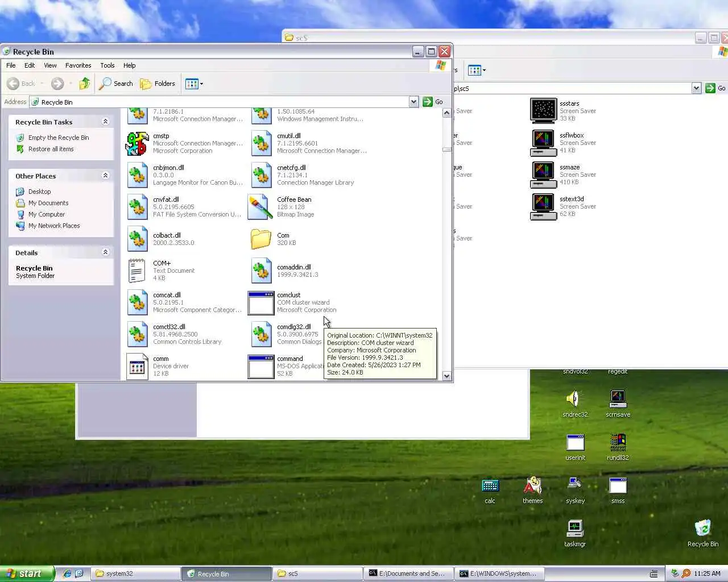Click the Up folder toolbar icon

pyautogui.click(x=84, y=84)
